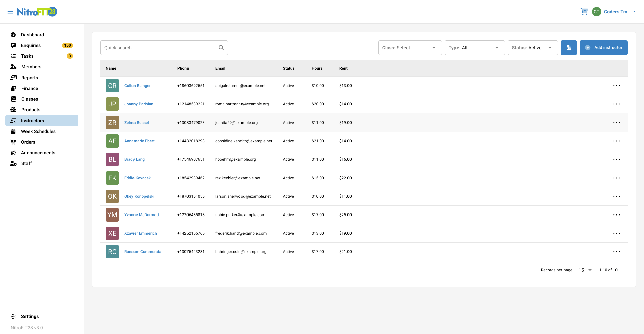Screen dimensions: 644x334
Task: Open the Tasks section icon
Action: (x=13, y=56)
